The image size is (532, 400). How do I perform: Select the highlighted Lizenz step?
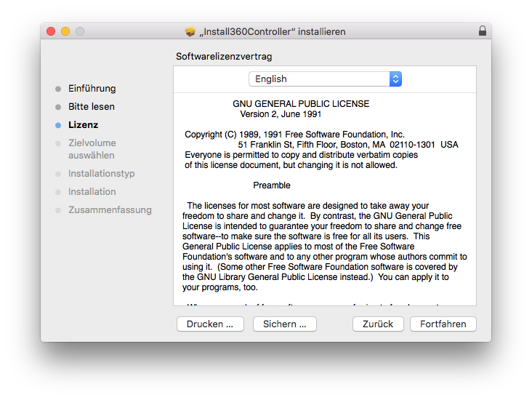(83, 125)
